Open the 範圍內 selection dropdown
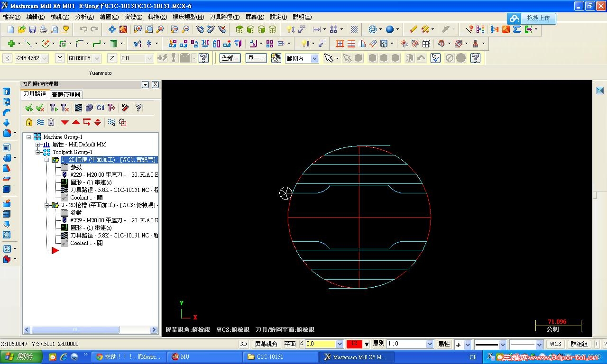607x364 pixels. pos(314,58)
